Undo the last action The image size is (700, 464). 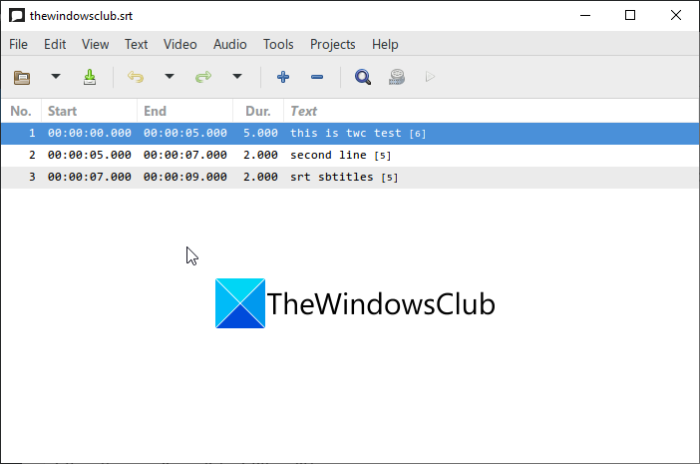point(136,77)
